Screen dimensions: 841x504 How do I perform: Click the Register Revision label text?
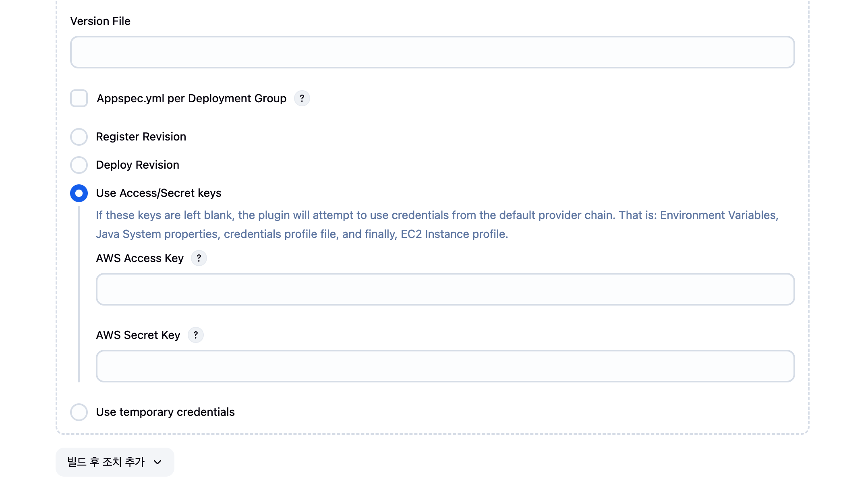point(141,137)
